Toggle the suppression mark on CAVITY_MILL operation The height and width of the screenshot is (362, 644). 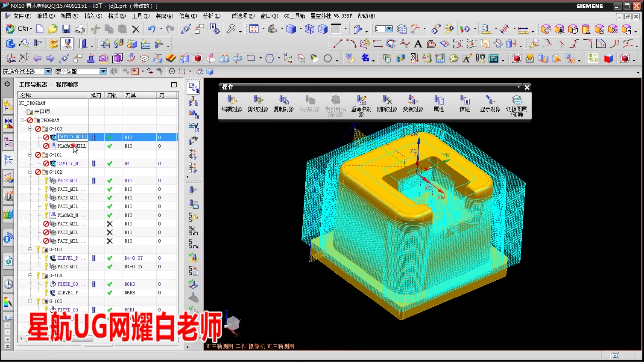[x=47, y=137]
